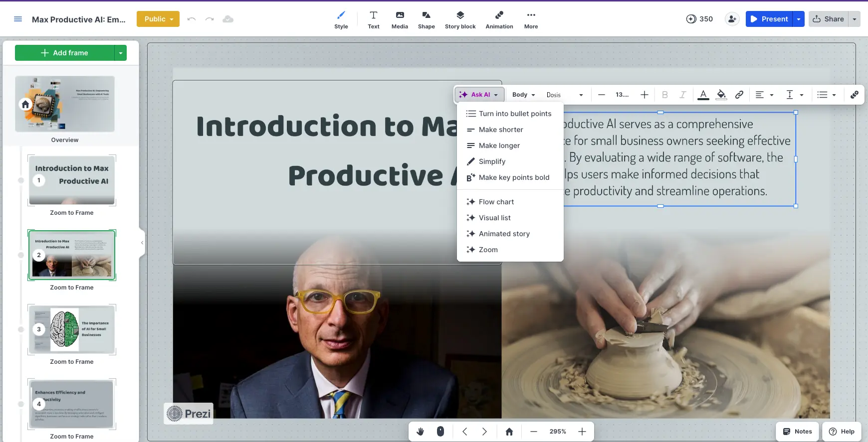
Task: Click the presentation title Max Productive AI
Action: tap(79, 19)
